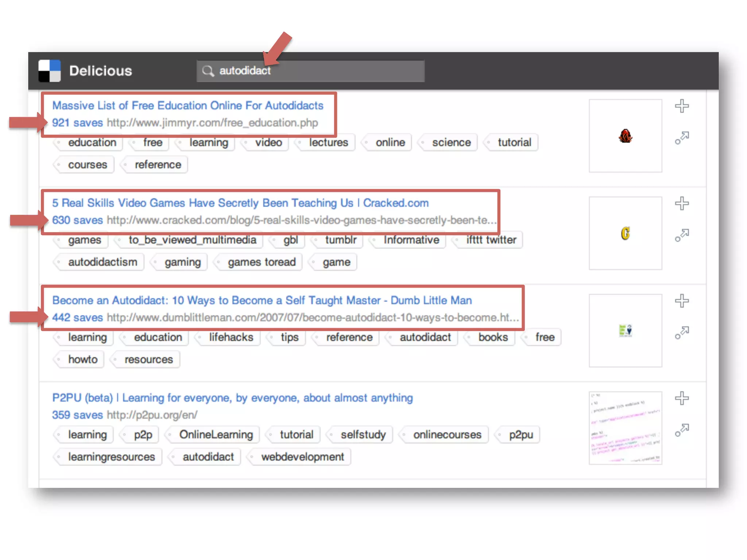The height and width of the screenshot is (560, 747).
Task: Click the share icon for the jimmyr.com result
Action: [681, 138]
